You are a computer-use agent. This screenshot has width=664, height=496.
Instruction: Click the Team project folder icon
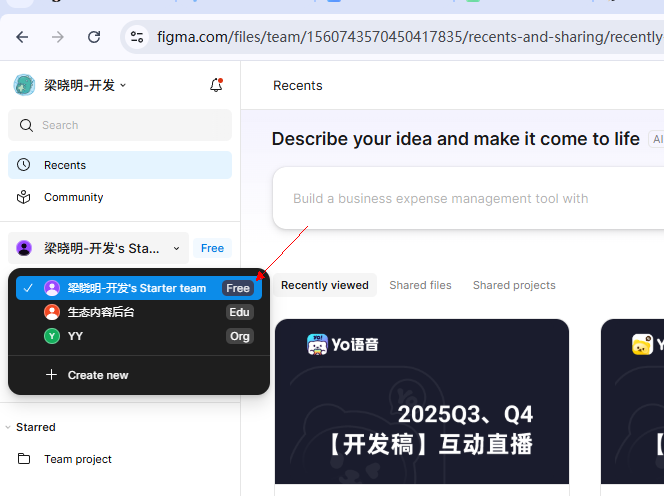24,459
